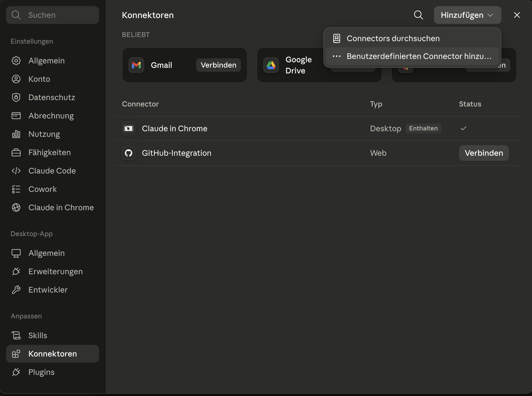
Task: Switch to the Abrechnung page
Action: (53, 116)
